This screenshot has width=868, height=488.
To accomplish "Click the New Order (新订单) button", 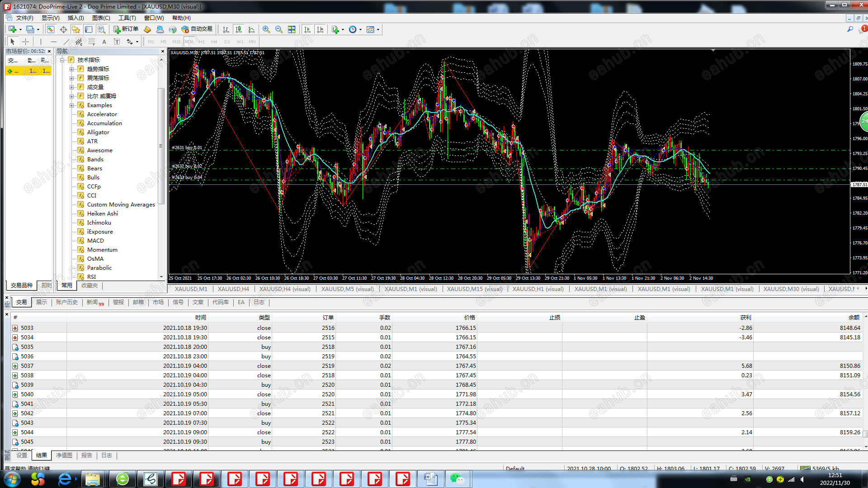I will click(x=126, y=29).
